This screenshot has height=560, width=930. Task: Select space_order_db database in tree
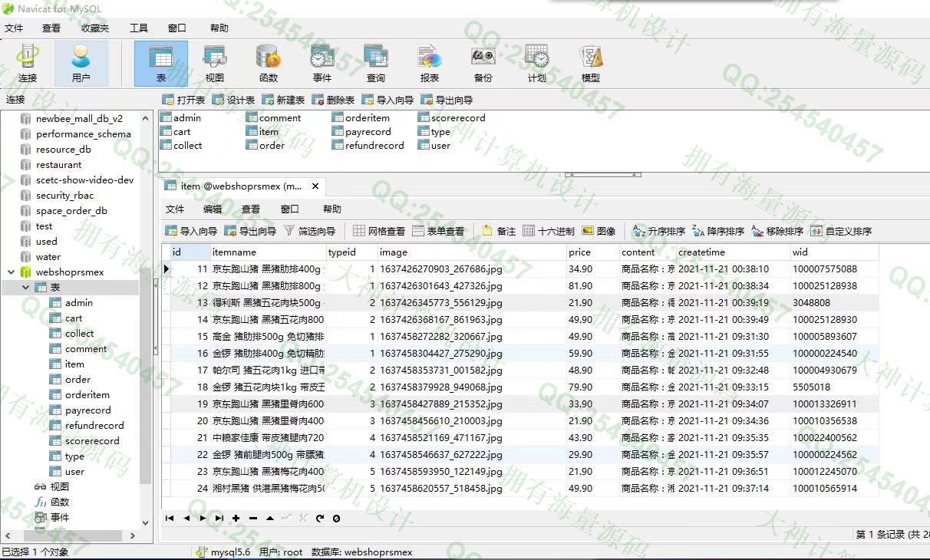(x=71, y=211)
